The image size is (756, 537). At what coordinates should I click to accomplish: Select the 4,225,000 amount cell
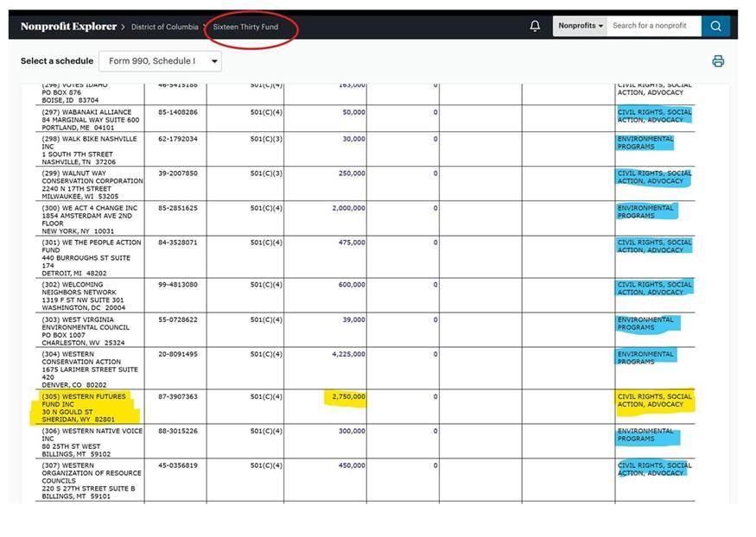(x=348, y=354)
